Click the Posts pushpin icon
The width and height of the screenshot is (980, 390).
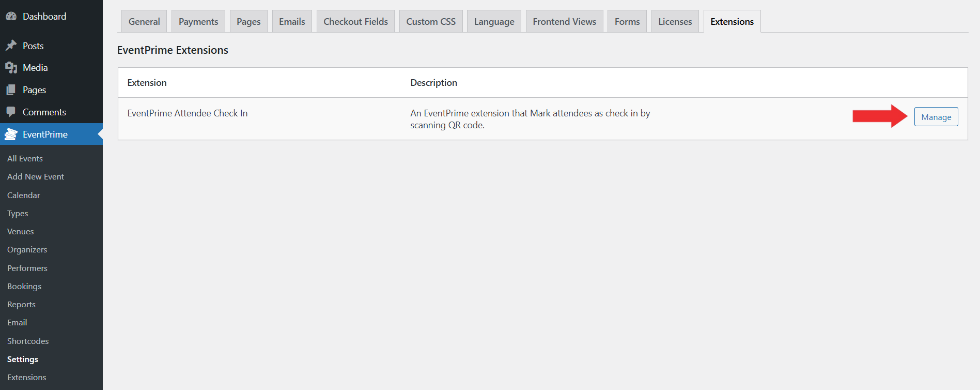(11, 46)
